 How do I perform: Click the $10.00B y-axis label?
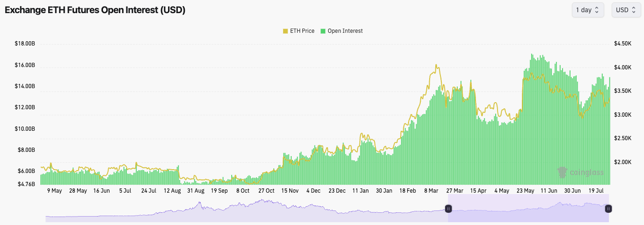(x=25, y=128)
